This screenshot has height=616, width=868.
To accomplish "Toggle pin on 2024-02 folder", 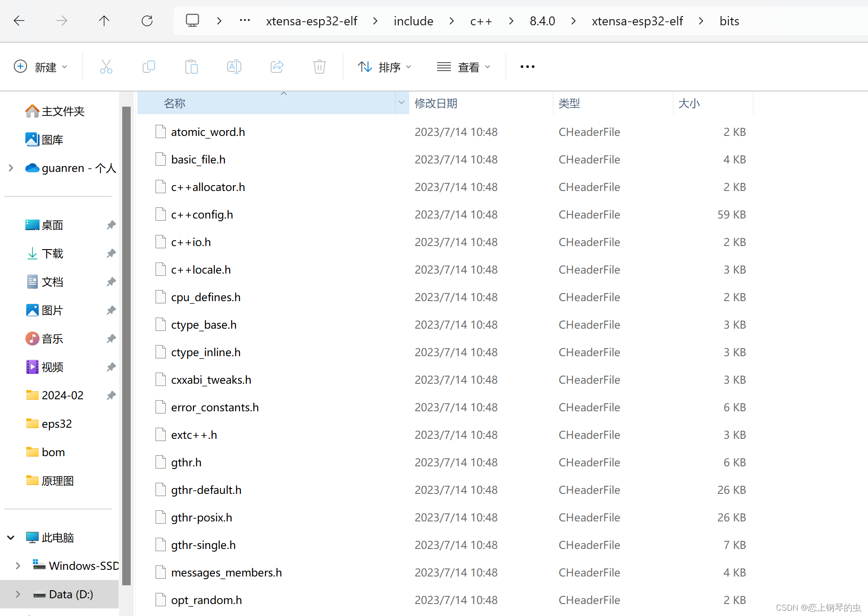I will click(x=111, y=395).
